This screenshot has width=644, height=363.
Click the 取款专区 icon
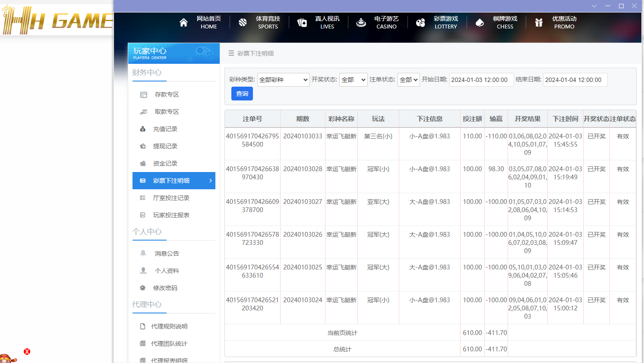click(x=144, y=112)
